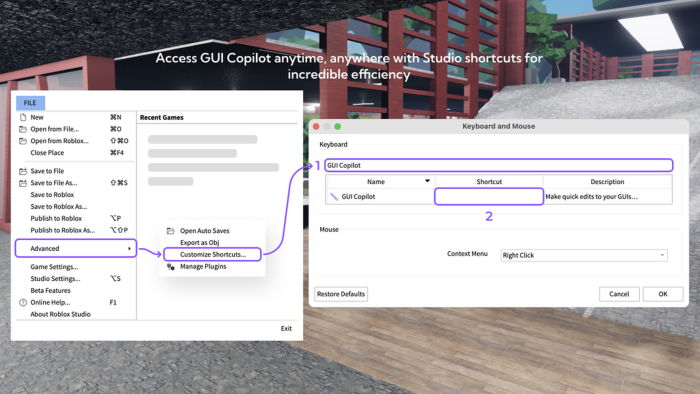Click Open from File folder icon

coord(23,129)
